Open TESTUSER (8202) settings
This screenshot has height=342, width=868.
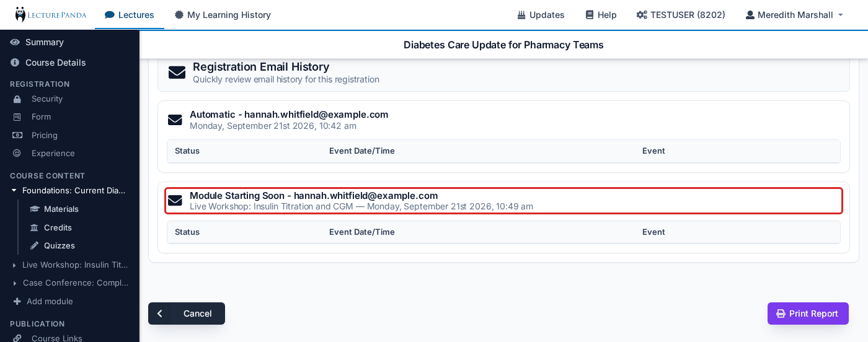681,14
